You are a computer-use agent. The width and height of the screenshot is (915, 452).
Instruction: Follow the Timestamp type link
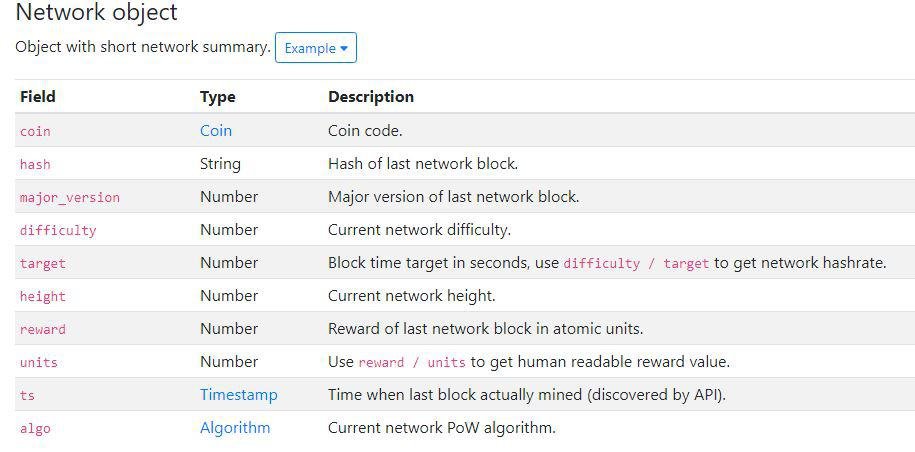click(239, 395)
